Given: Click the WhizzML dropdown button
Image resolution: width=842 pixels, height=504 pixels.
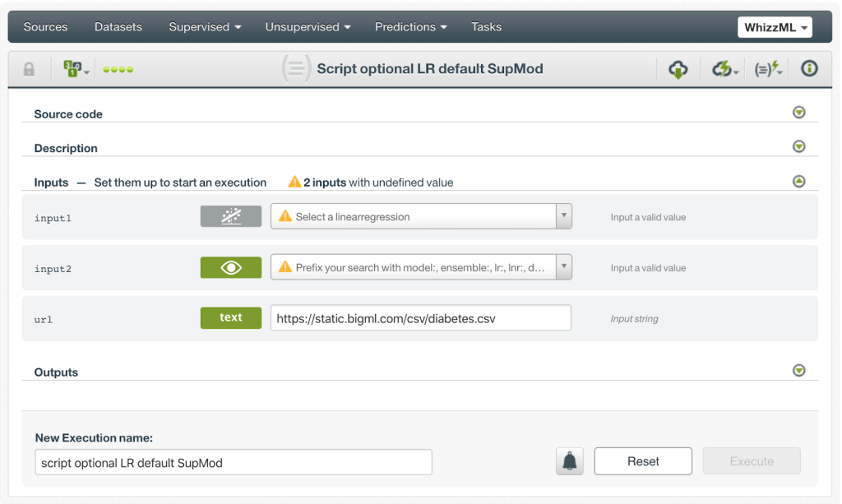Looking at the screenshot, I should (x=774, y=26).
